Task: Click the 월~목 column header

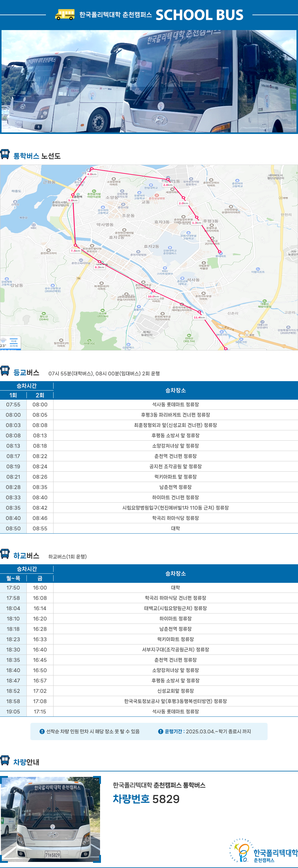Action: [x=13, y=578]
